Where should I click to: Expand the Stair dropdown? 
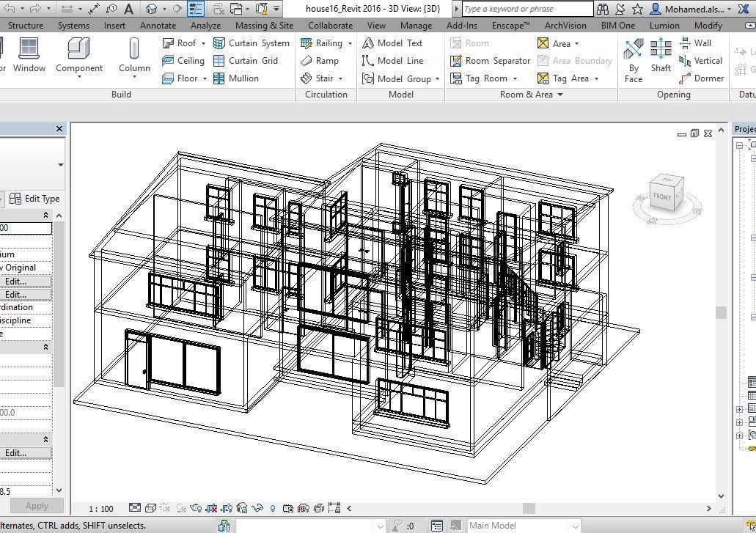[340, 78]
